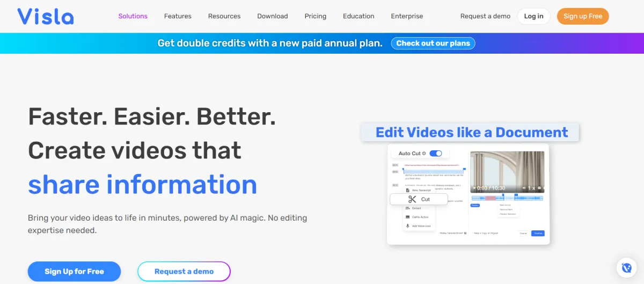The image size is (644, 284).
Task: Click the Request a demo header link
Action: coord(485,16)
